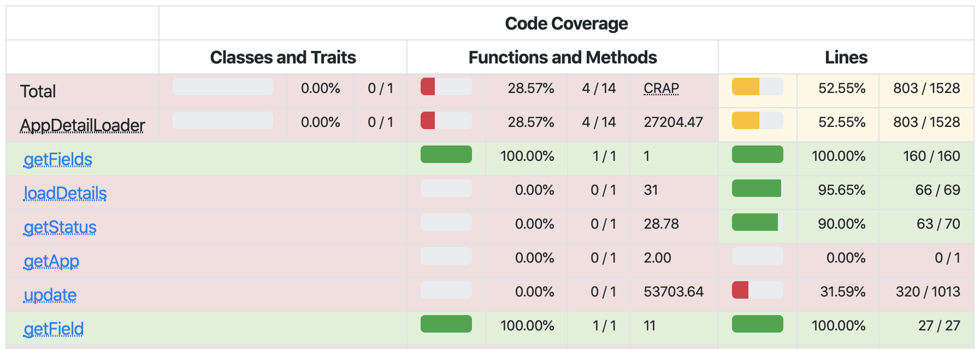The width and height of the screenshot is (980, 349).
Task: Open the getStatus method link
Action: [x=60, y=227]
